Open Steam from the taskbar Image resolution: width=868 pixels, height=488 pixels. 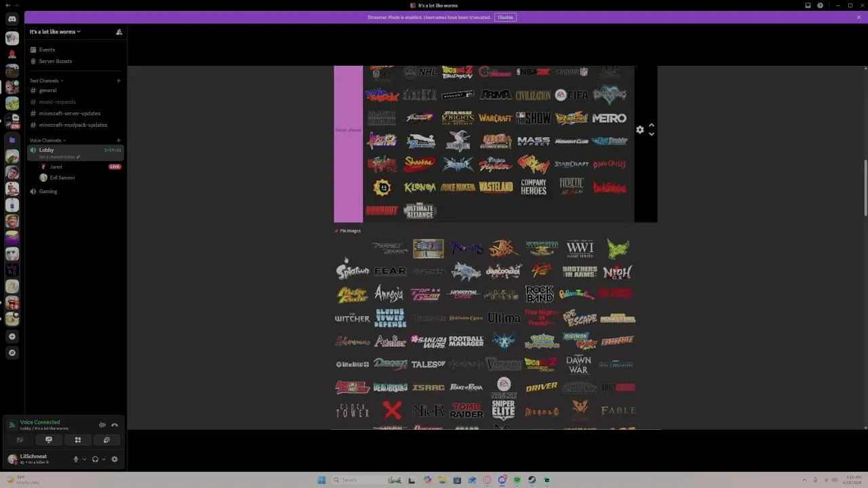532,480
